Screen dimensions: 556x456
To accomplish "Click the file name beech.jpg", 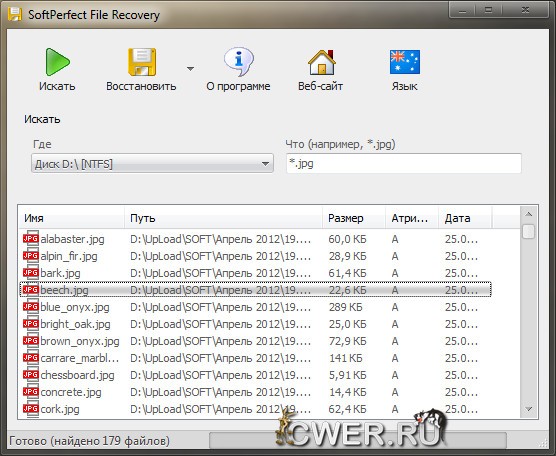I will point(64,290).
